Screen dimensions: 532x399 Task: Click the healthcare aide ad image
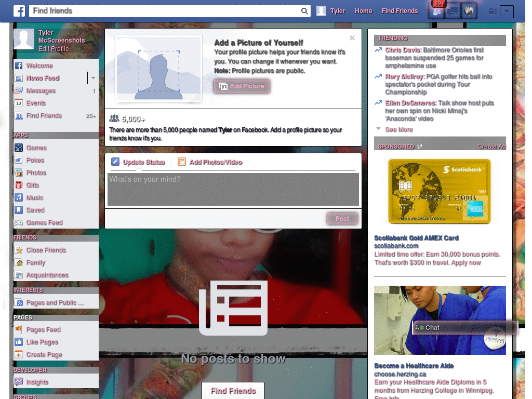coord(440,320)
